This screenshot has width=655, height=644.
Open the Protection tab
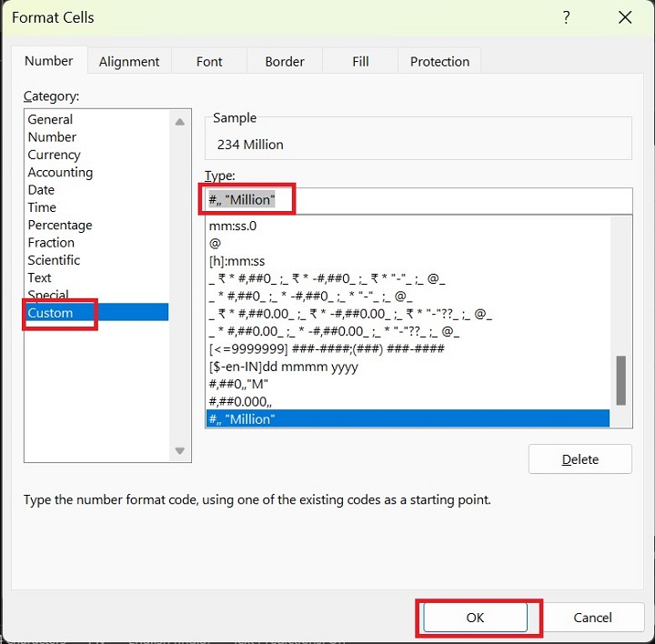[x=439, y=62]
